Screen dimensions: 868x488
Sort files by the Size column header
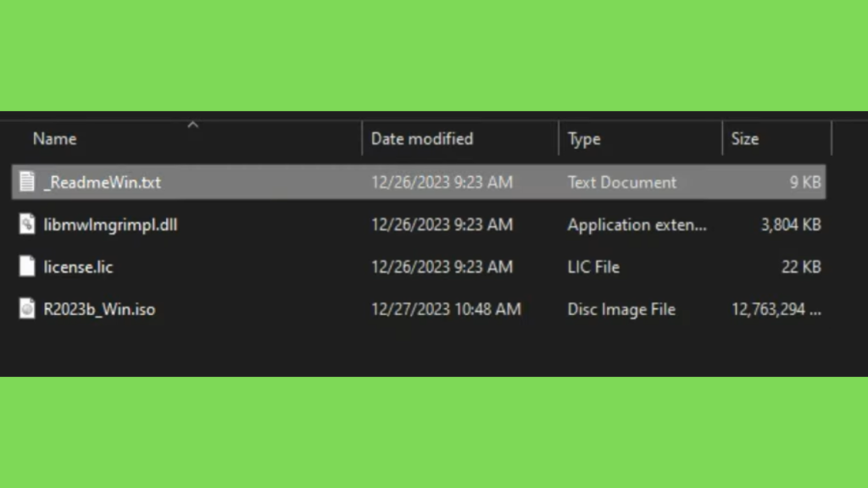coord(744,139)
